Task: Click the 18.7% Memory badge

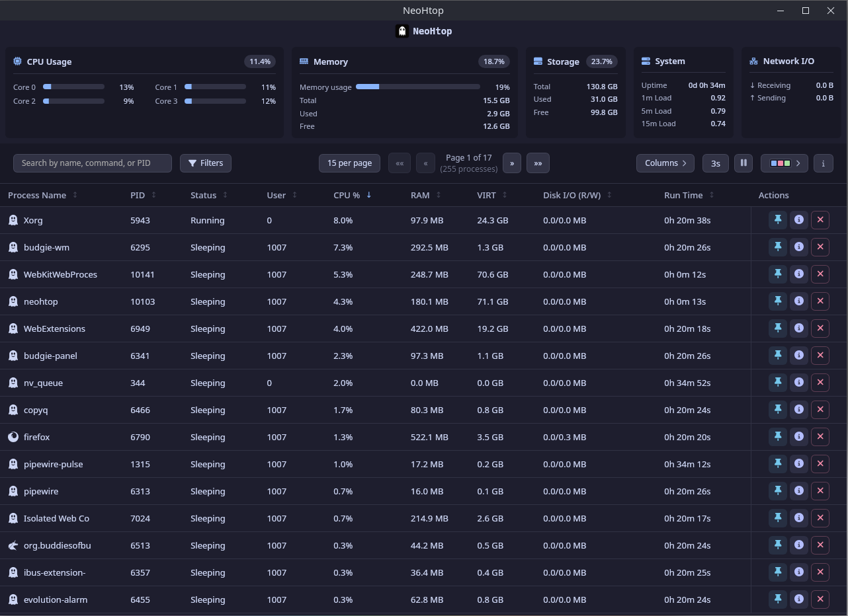Action: pos(494,61)
